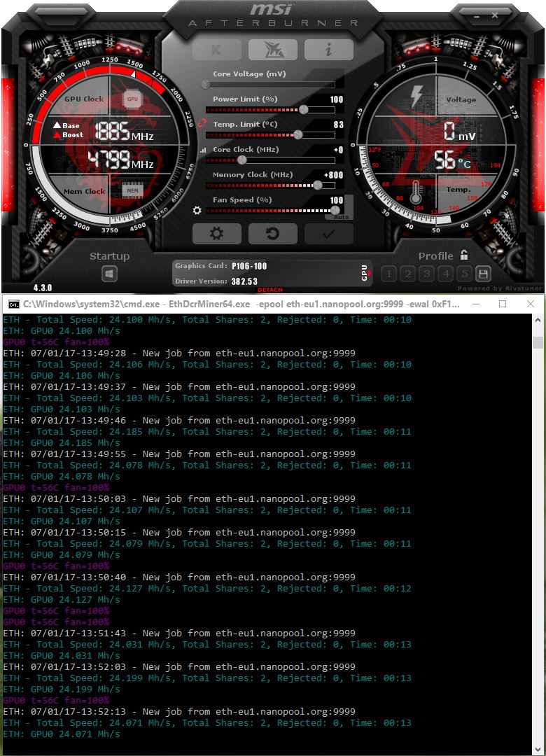Toggle power/temp limit link icon
546x756 pixels.
tap(202, 123)
